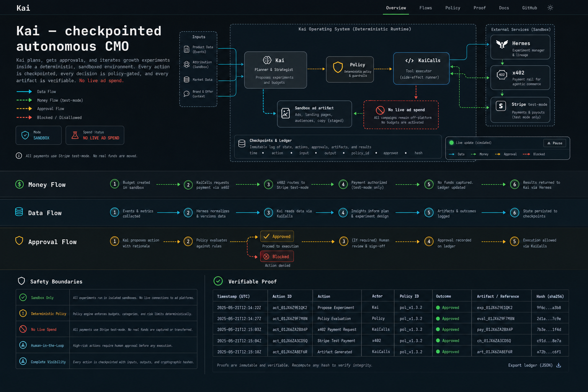
Task: Export the ledger as JSON
Action: click(534, 365)
